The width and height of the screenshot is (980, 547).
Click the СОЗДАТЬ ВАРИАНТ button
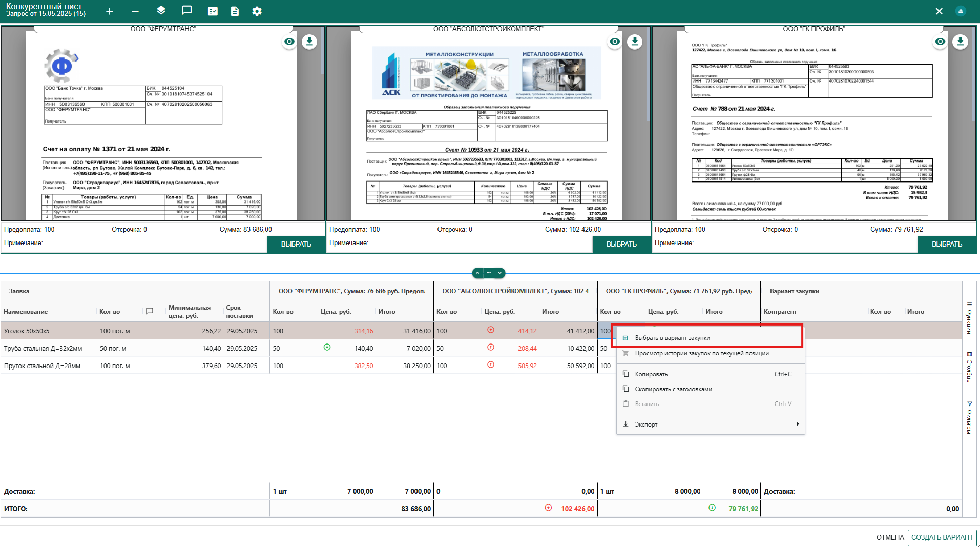pos(942,537)
